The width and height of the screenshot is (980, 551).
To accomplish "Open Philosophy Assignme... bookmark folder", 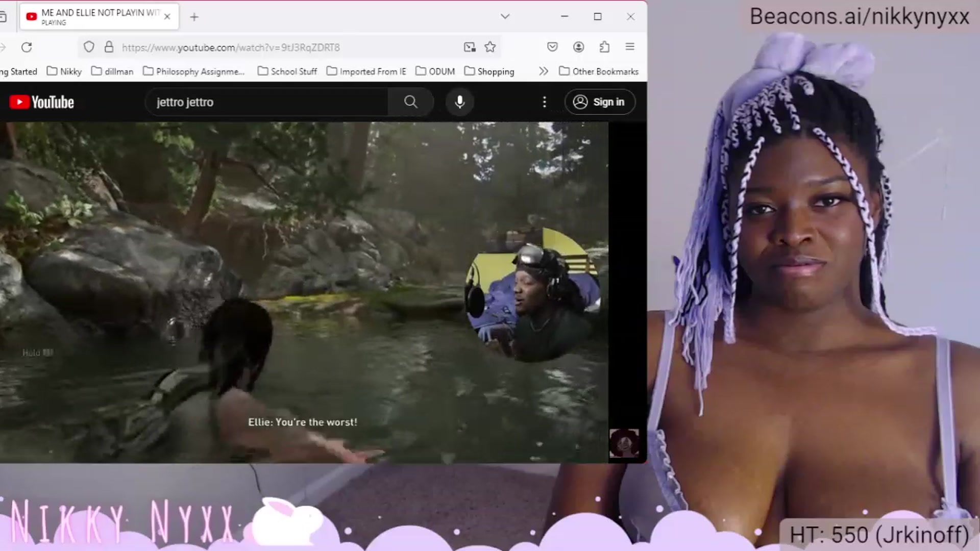I will click(194, 71).
